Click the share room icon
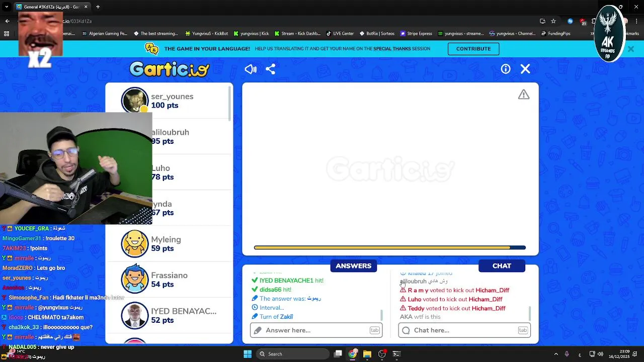Image resolution: width=644 pixels, height=362 pixels. pos(270,69)
